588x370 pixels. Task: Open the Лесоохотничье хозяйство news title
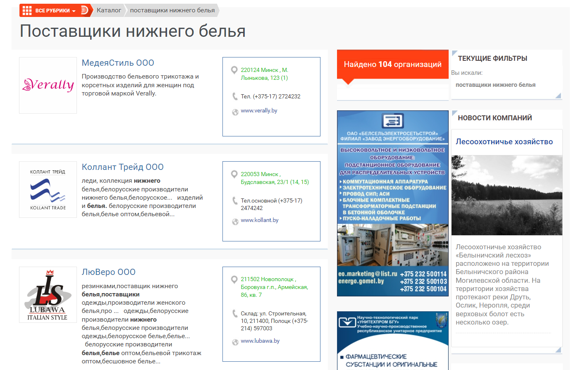504,142
